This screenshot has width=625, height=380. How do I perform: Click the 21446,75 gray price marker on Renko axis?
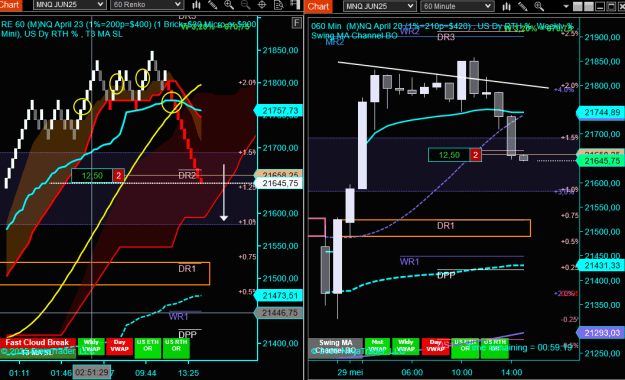279,313
